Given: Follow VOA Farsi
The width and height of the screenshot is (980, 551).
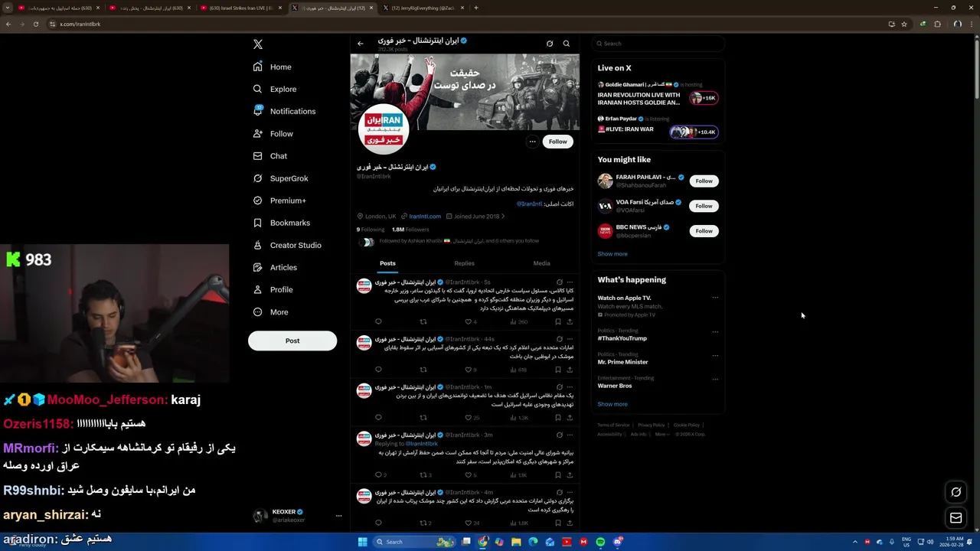Looking at the screenshot, I should click(704, 206).
